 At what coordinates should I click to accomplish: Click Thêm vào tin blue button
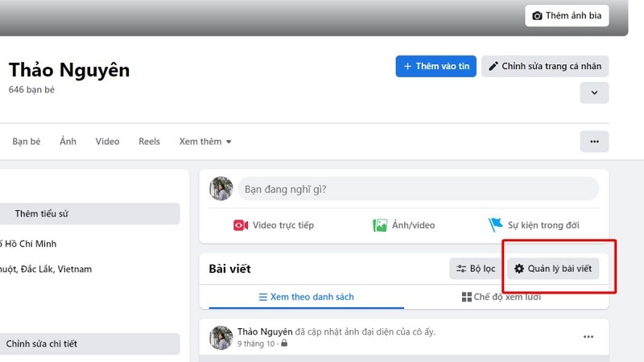[436, 66]
